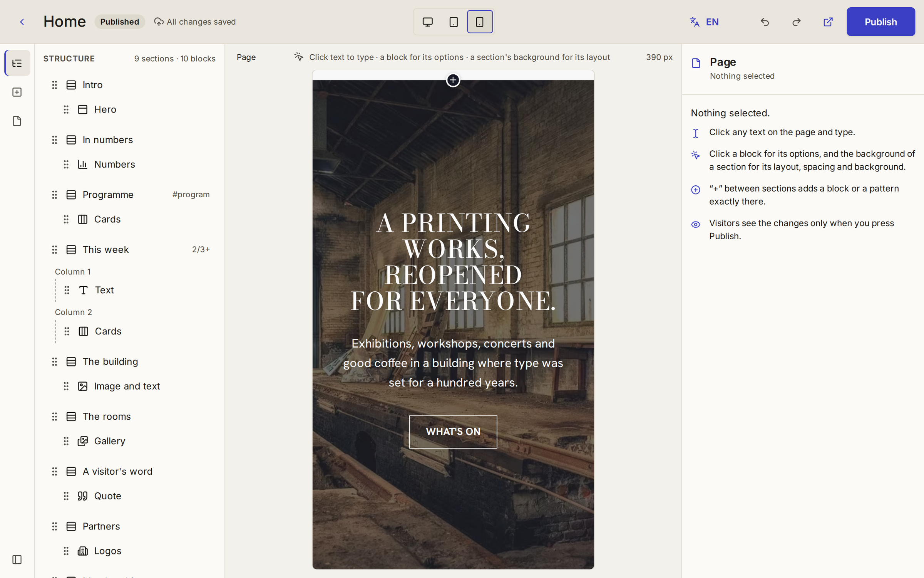
Task: Grab the drag handle of In numbers
Action: (x=55, y=140)
